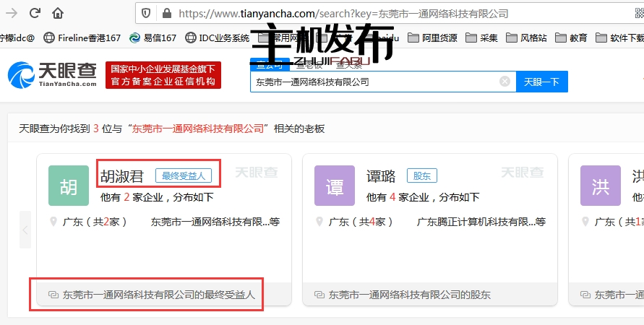Viewport: 644px width, 325px height.
Task: Go to browser home page icon
Action: tap(58, 13)
